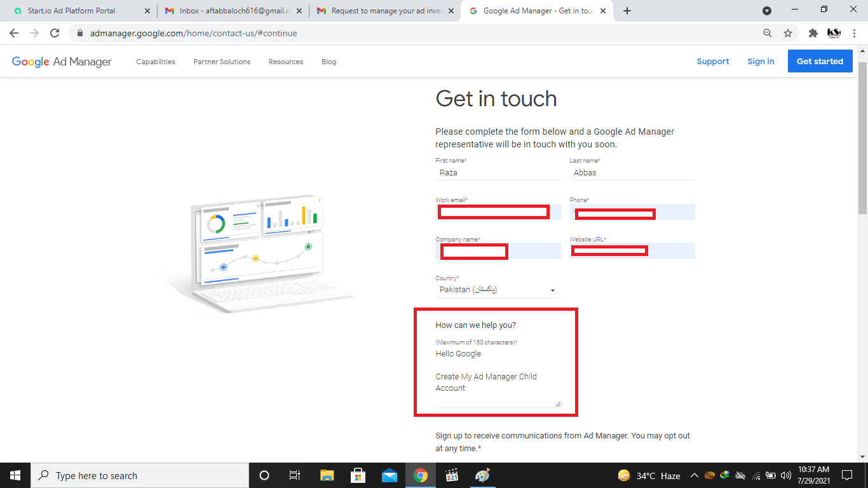Reload the Ad Manager contact page
The height and width of the screenshot is (488, 868).
[x=55, y=33]
